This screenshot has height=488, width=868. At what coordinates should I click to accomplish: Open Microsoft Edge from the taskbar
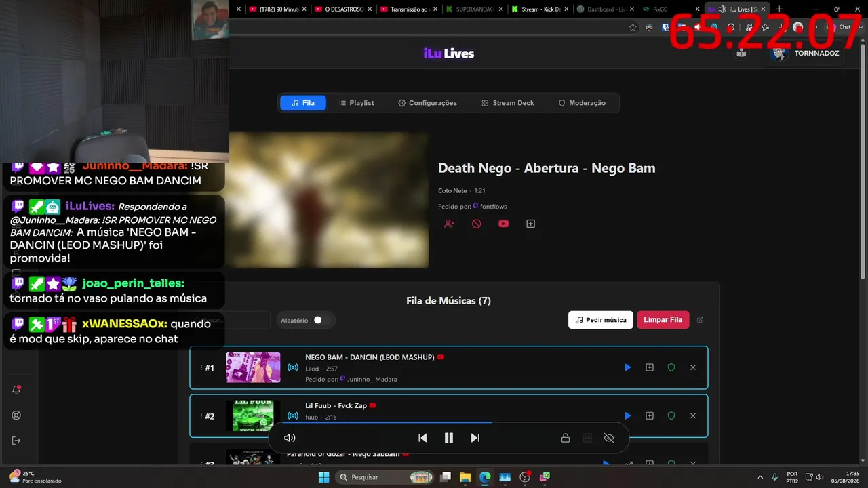(485, 477)
